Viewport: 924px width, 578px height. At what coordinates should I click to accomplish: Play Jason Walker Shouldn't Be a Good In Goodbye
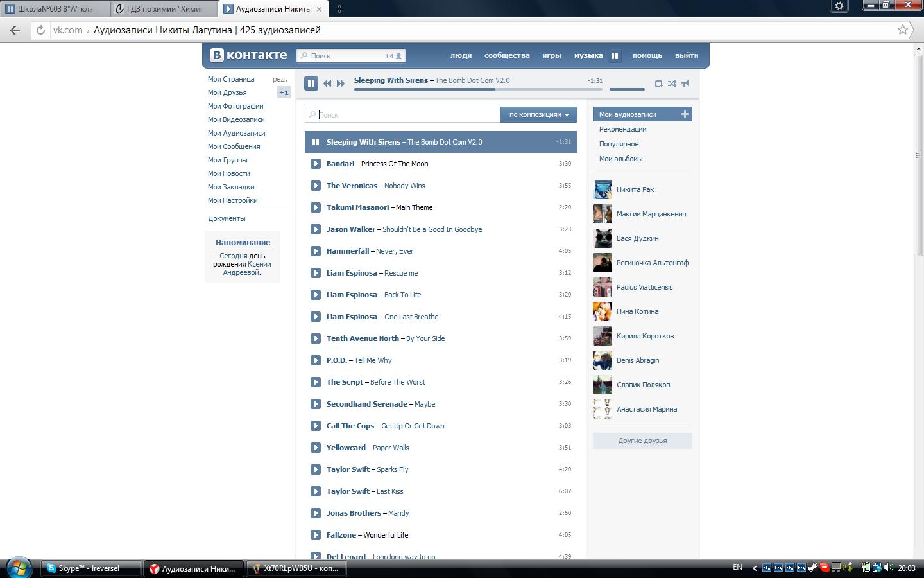(316, 229)
